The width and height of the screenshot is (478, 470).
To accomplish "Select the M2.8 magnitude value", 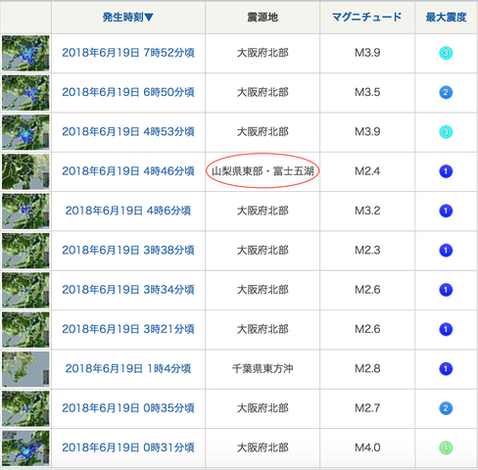I will (367, 369).
